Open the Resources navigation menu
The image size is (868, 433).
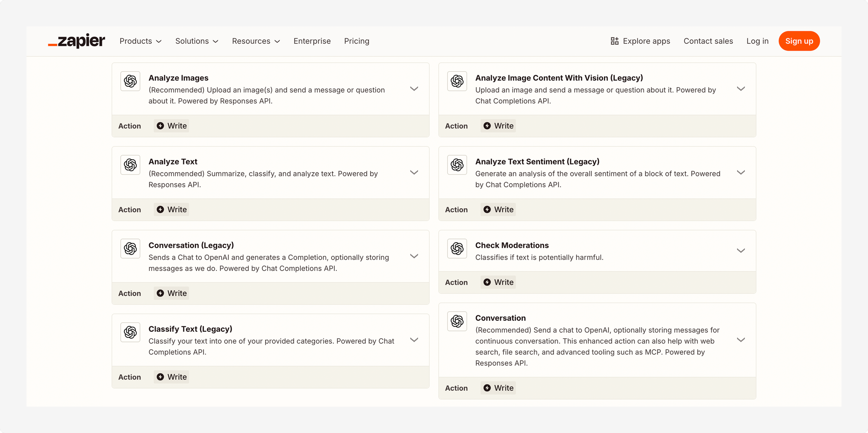[x=256, y=41]
